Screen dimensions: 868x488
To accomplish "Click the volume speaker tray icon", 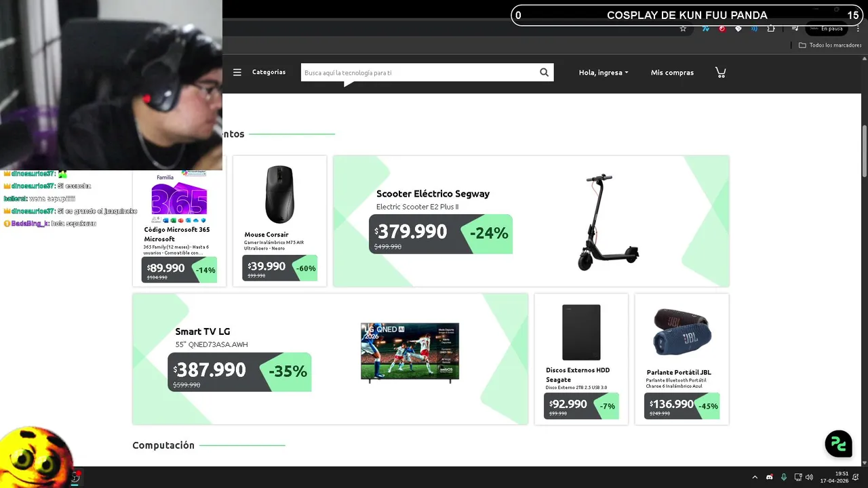I will [809, 477].
